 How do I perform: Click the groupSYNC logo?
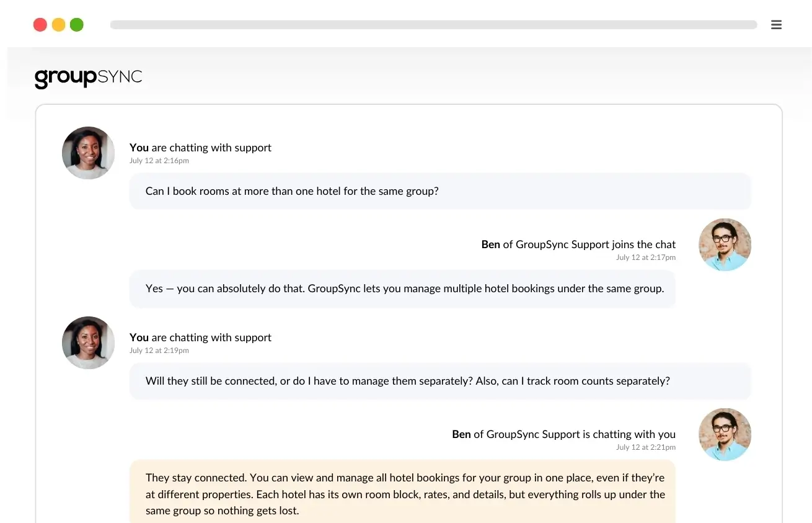click(89, 78)
